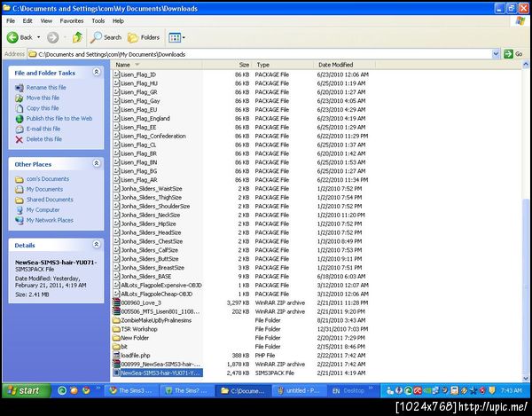Viewport: 532px width, 416px height.
Task: Open the Windows Start menu
Action: pyautogui.click(x=27, y=390)
